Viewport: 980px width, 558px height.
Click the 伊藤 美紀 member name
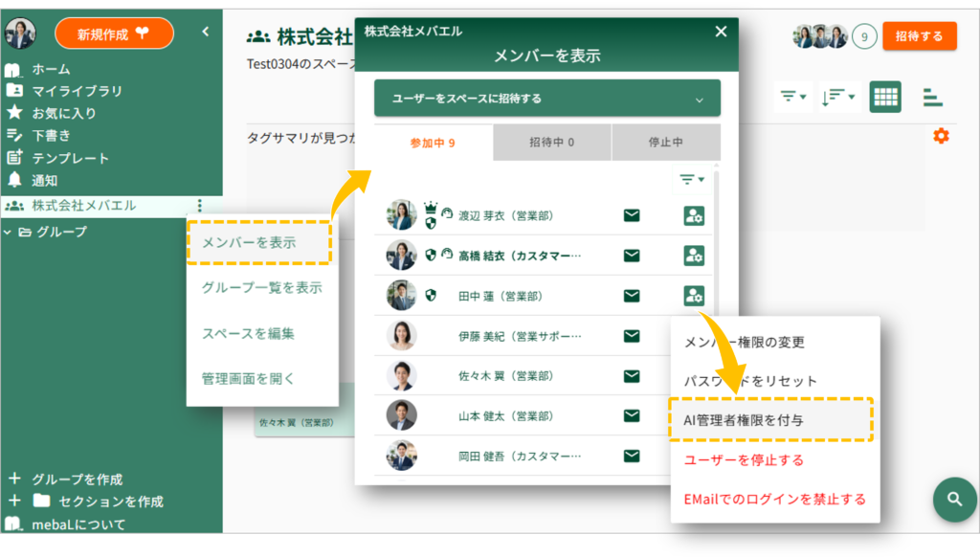pos(520,336)
